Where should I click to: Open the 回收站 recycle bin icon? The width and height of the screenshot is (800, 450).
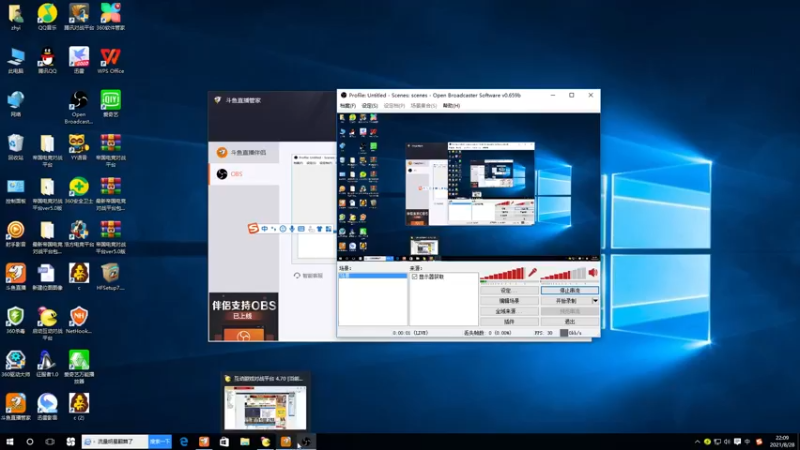click(x=15, y=147)
